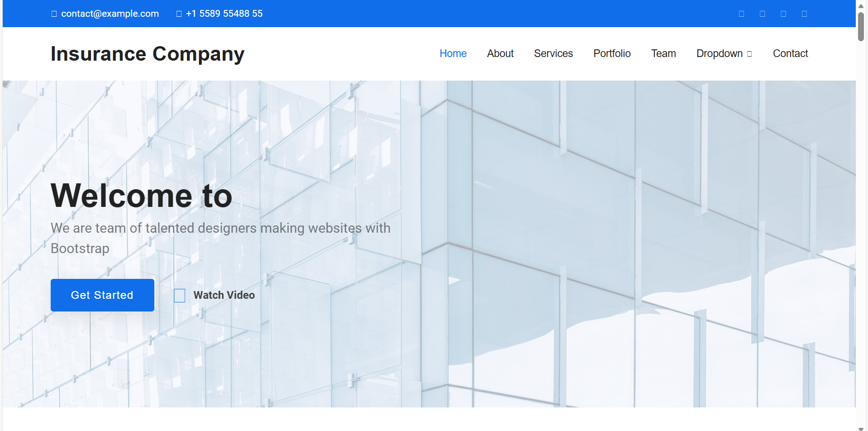
Task: Open the third social icon in top bar
Action: (783, 14)
